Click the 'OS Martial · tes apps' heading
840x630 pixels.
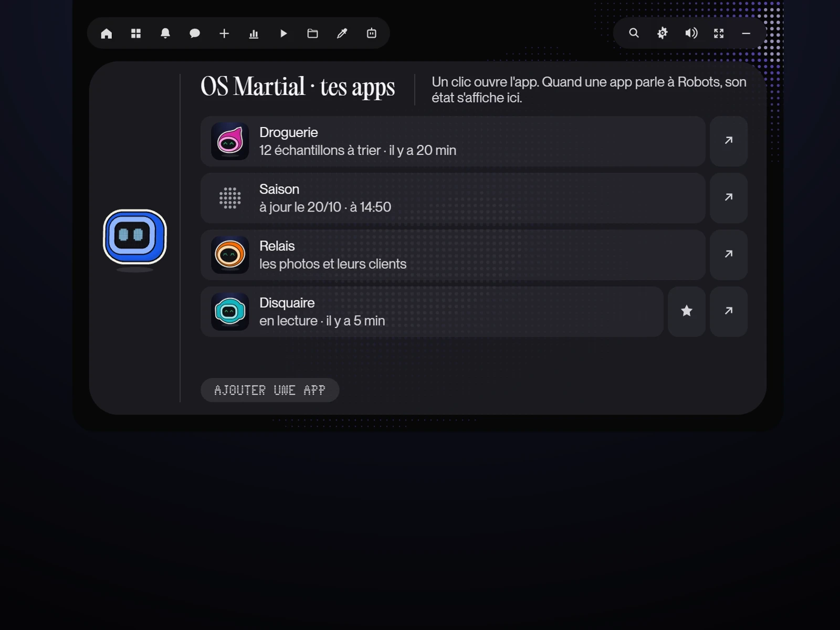coord(298,87)
